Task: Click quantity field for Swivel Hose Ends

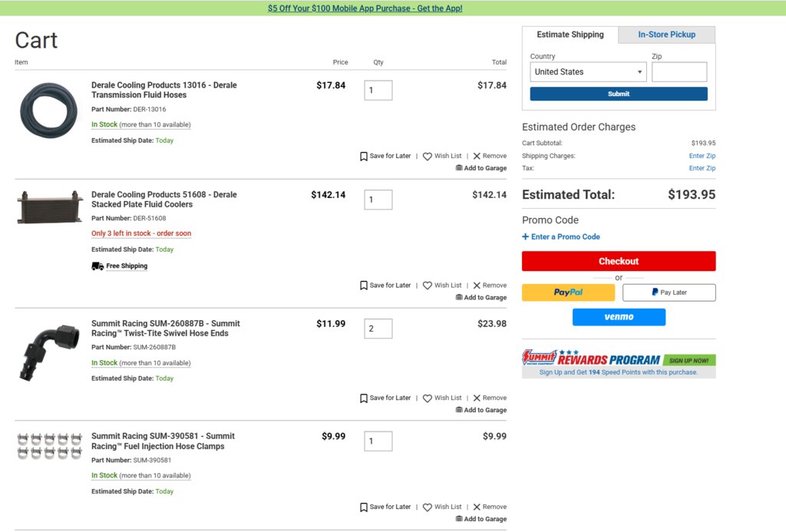Action: [x=378, y=329]
